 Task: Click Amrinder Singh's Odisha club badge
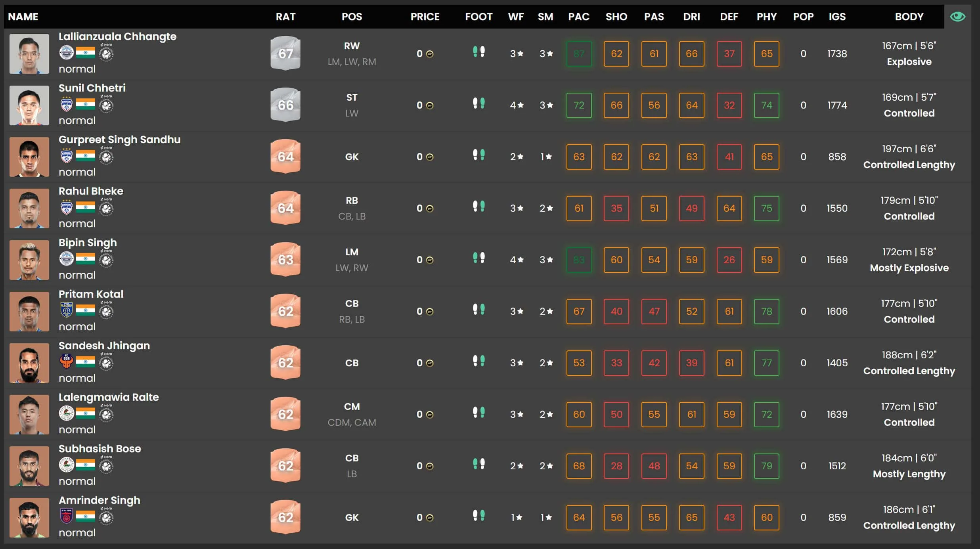coord(66,516)
